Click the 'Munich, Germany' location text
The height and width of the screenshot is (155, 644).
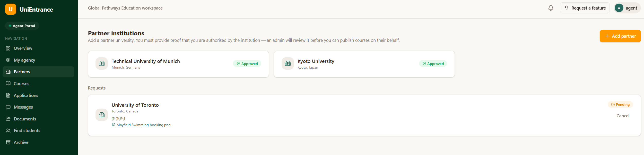point(126,67)
